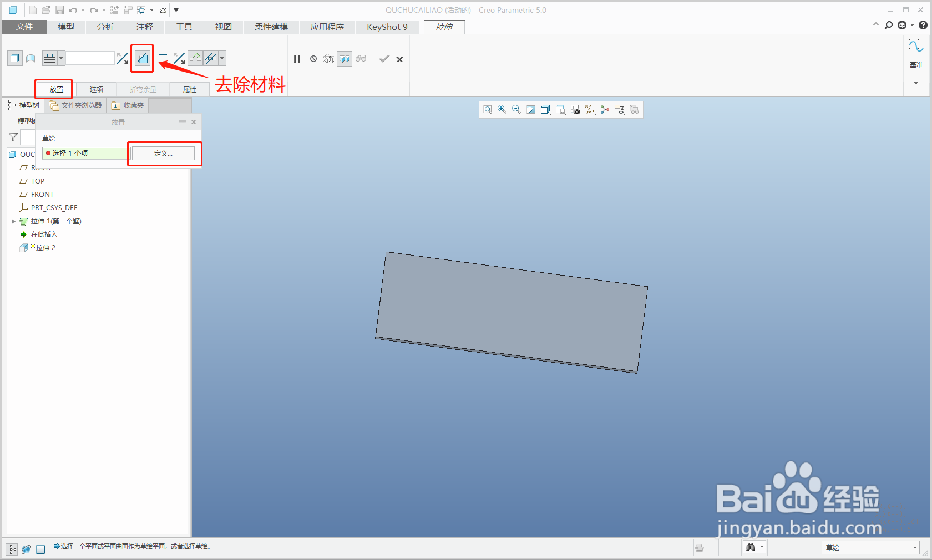This screenshot has width=932, height=560.
Task: Click Zoom In icon in graphics toolbar
Action: pyautogui.click(x=502, y=110)
